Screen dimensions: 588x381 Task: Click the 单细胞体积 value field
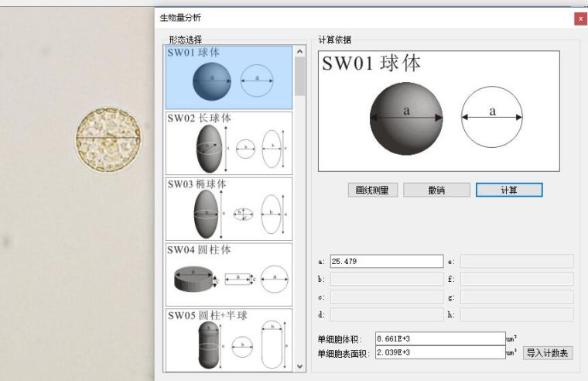click(x=439, y=338)
